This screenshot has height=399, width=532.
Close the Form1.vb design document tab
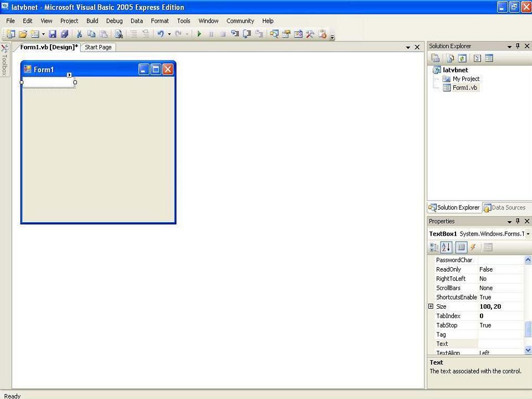pyautogui.click(x=417, y=47)
